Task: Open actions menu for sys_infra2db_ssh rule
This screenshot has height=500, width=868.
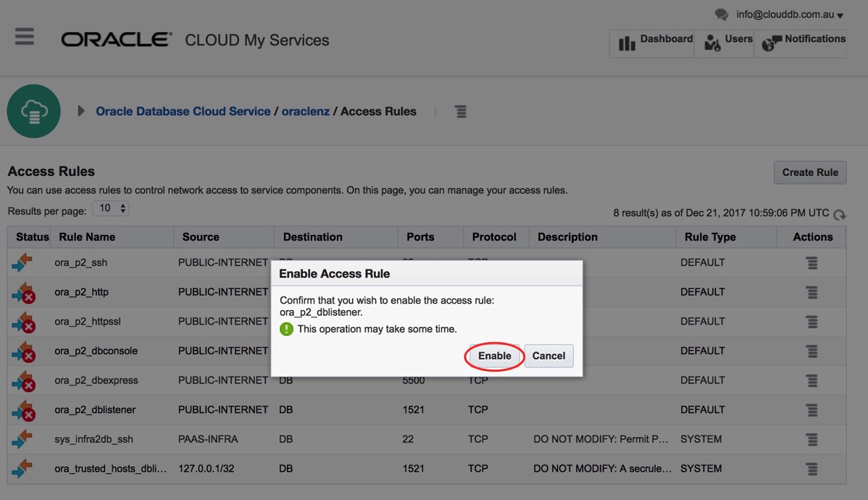Action: click(811, 440)
